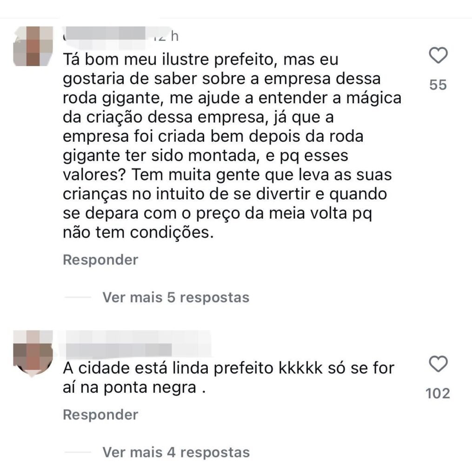Click the text 'não tem condições.'
The width and height of the screenshot is (472, 476).
click(x=138, y=233)
